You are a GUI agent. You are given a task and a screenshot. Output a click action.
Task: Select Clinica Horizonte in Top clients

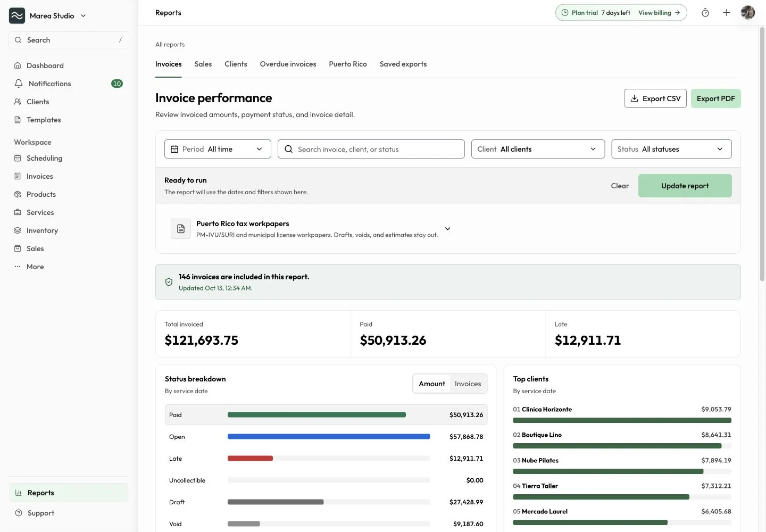[622, 414]
